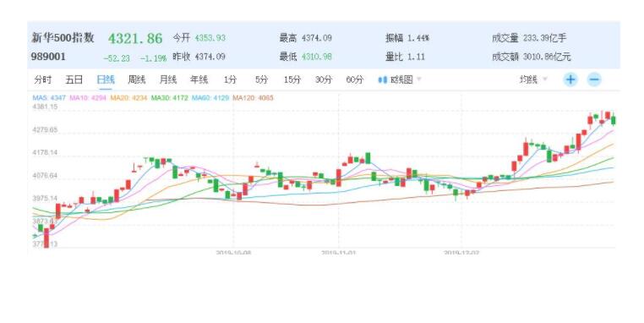Switch to 分时 tab
Image resolution: width=644 pixels, height=323 pixels.
pyautogui.click(x=43, y=79)
